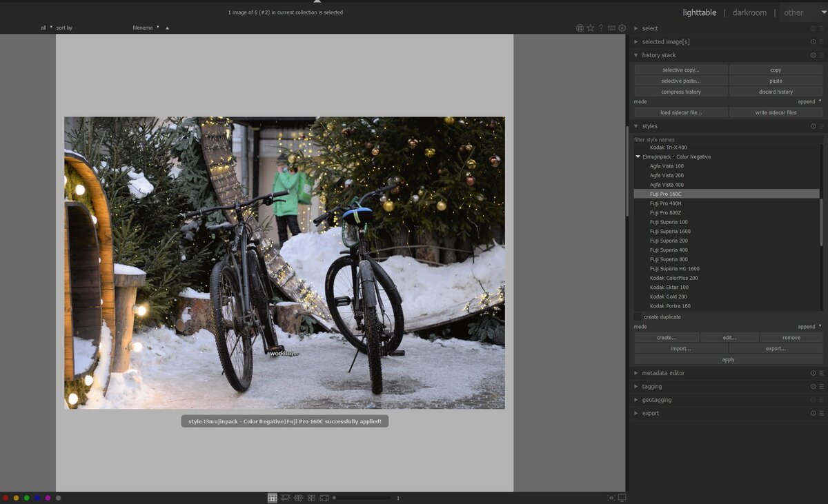
Task: Open the 'all' rating filter dropdown
Action: [46, 28]
